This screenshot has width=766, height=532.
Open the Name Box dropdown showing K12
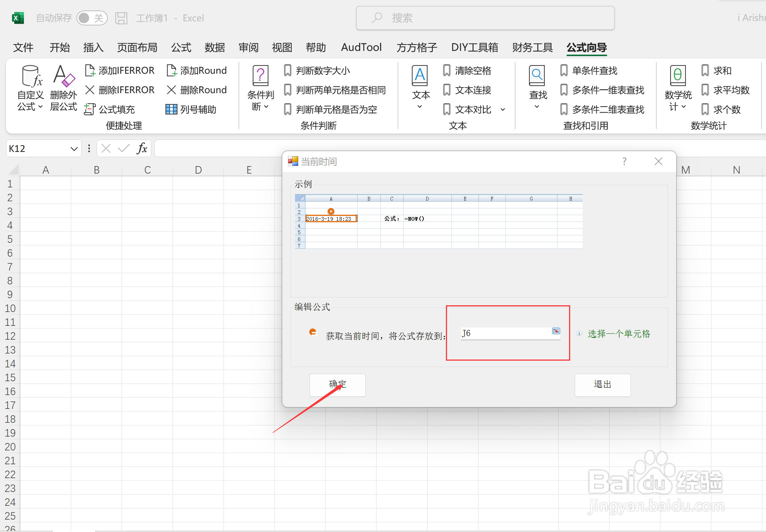(73, 148)
